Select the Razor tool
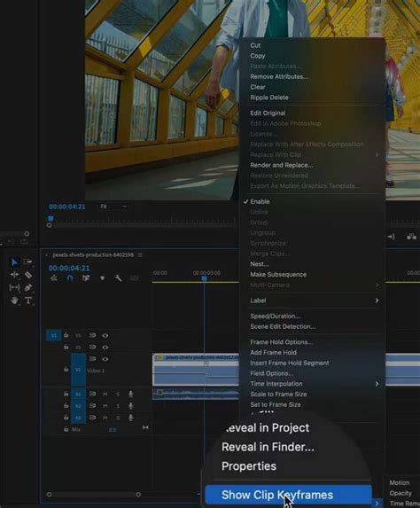Screen dimensions: 420x508 (28, 275)
